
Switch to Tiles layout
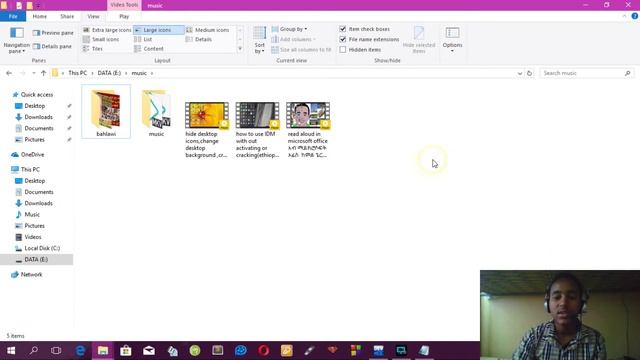(93, 49)
